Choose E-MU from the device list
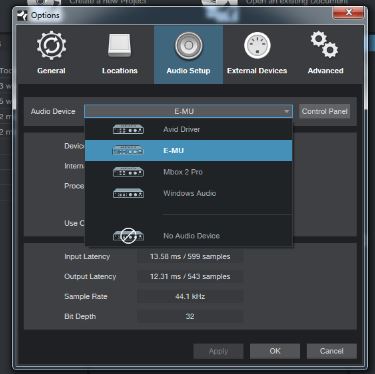This screenshot has height=374, width=375. point(189,151)
